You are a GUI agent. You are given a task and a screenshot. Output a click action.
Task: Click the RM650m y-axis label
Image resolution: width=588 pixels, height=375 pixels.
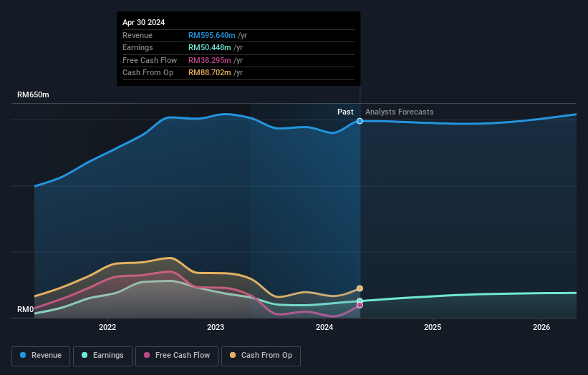[x=33, y=94]
